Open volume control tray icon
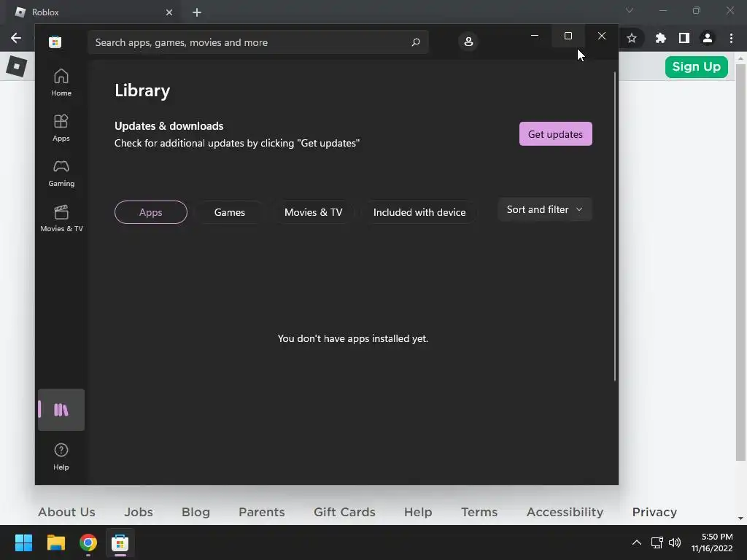747x560 pixels. 675,542
